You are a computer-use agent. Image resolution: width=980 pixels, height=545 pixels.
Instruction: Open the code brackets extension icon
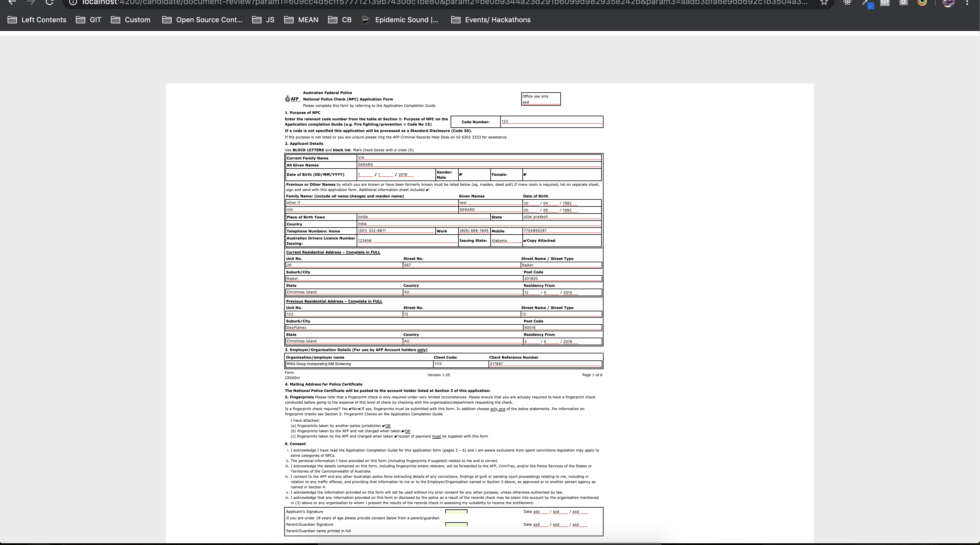point(885,2)
